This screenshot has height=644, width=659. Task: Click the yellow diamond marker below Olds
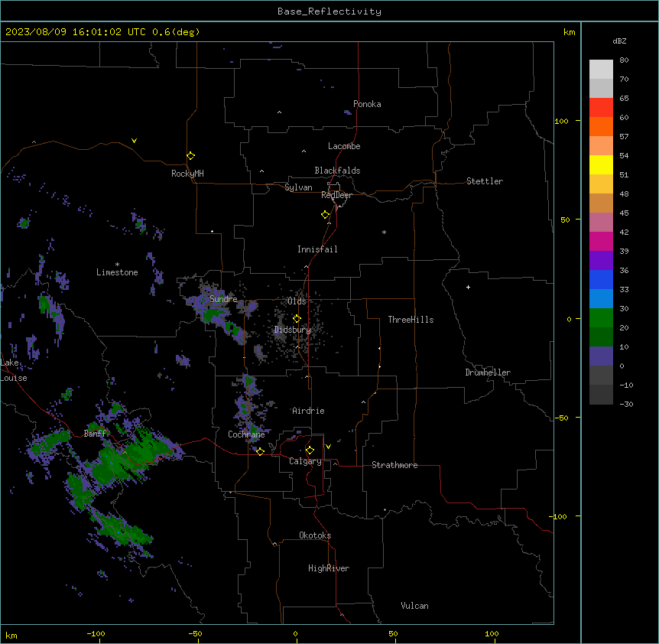[x=297, y=319]
